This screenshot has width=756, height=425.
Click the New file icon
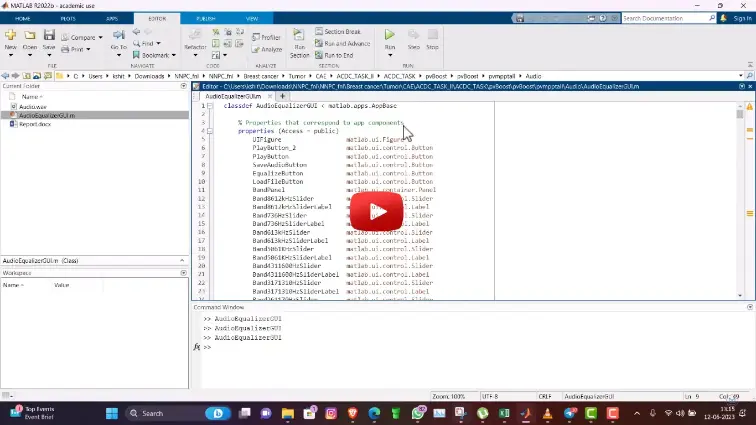(x=11, y=36)
